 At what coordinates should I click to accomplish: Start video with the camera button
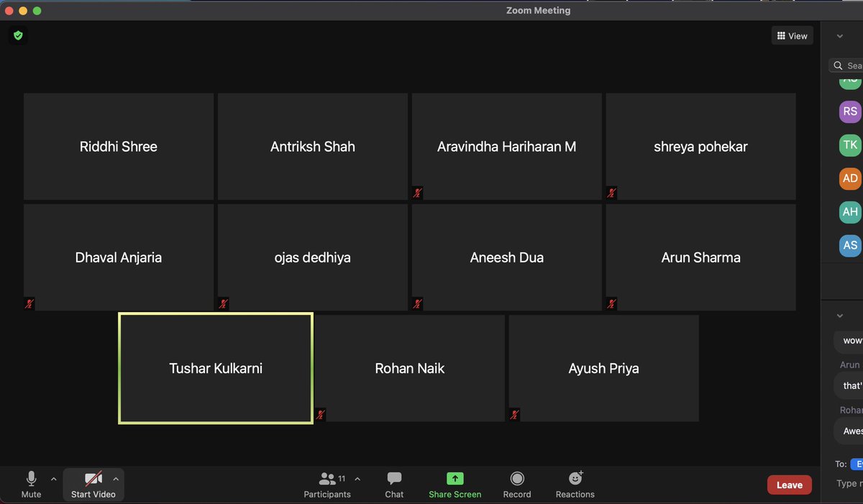93,484
